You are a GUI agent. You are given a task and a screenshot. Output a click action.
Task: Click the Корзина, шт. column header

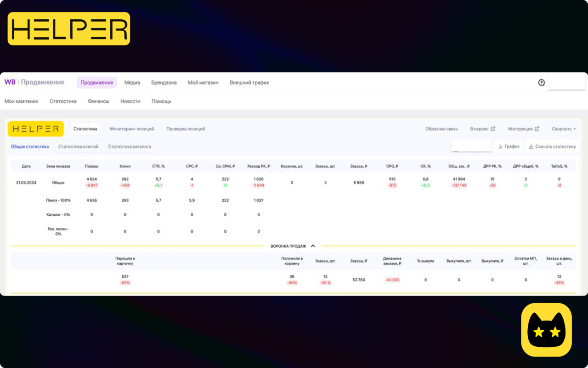pyautogui.click(x=292, y=166)
